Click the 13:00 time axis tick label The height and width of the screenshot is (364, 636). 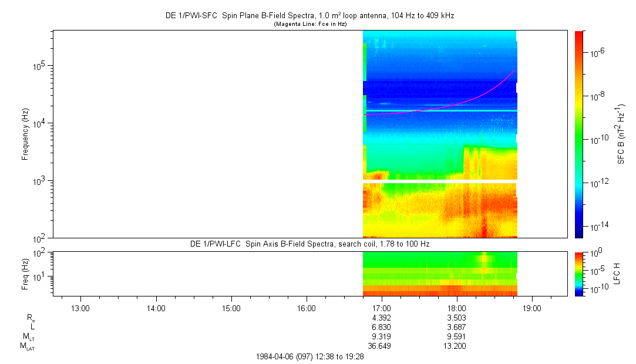pyautogui.click(x=80, y=308)
